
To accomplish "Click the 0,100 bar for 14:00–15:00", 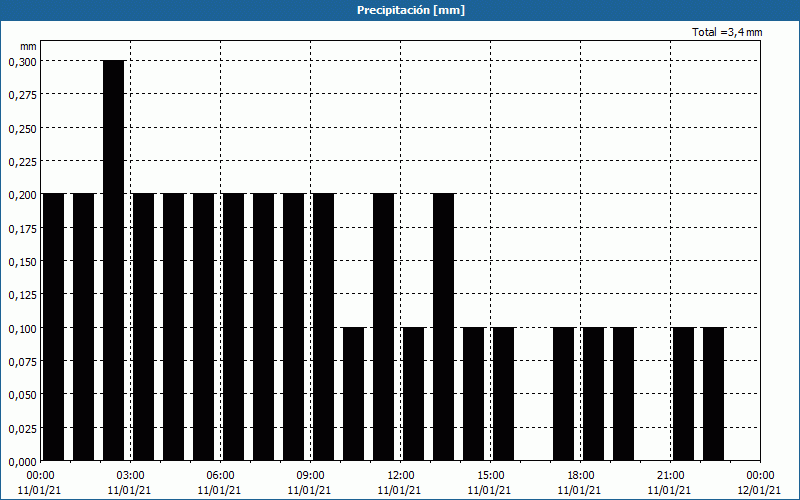I will pos(473,394).
